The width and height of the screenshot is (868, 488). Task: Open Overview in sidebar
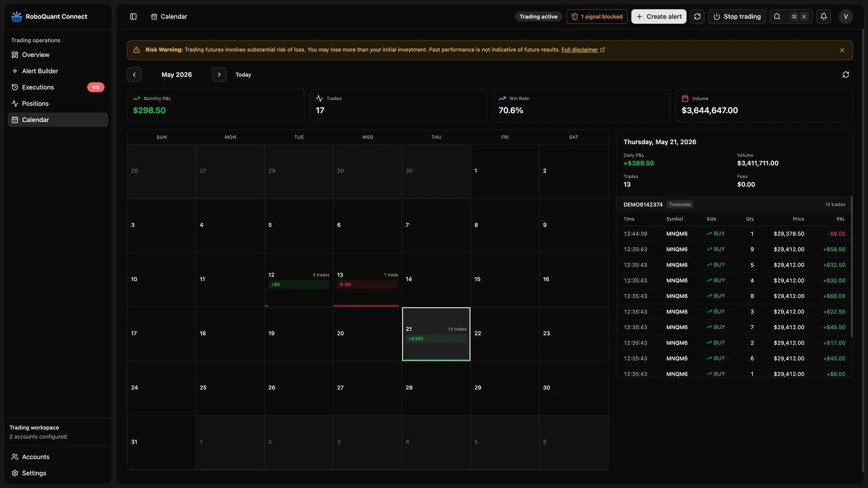[x=58, y=55]
